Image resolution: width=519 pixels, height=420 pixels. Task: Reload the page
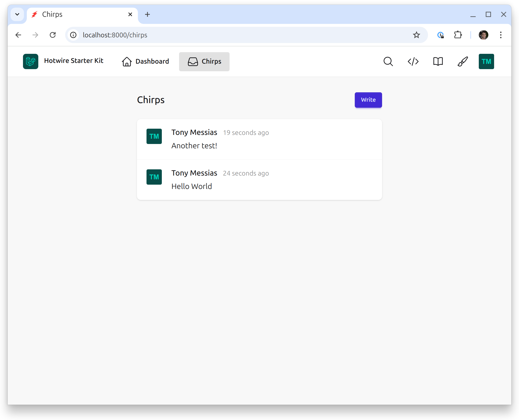coord(53,35)
